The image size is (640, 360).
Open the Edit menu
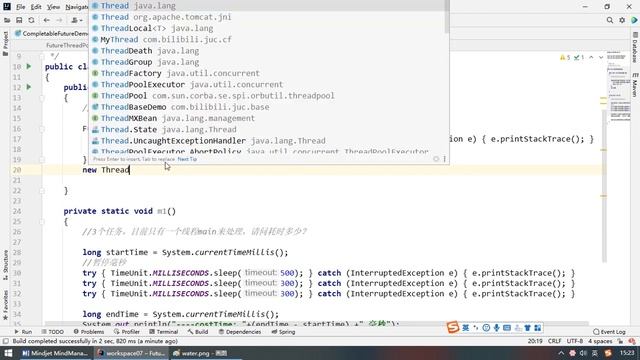[x=36, y=7]
